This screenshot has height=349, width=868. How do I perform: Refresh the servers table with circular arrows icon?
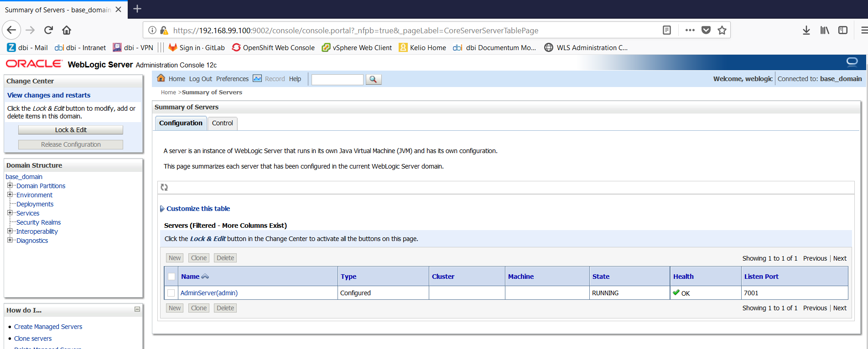(x=164, y=187)
